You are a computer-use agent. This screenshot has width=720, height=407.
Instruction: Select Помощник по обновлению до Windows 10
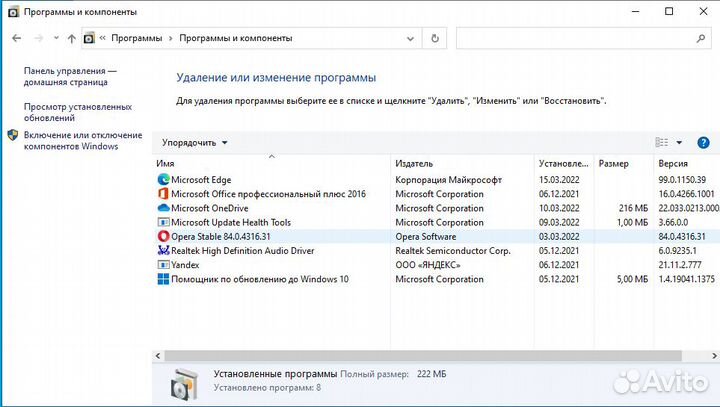click(x=260, y=279)
